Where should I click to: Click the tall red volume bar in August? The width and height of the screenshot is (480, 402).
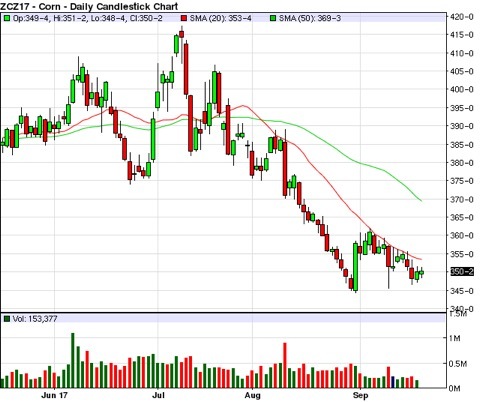[x=285, y=365]
